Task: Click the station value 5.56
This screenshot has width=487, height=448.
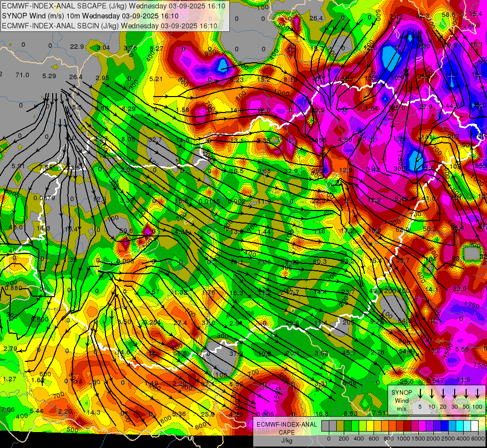Action: (x=462, y=349)
